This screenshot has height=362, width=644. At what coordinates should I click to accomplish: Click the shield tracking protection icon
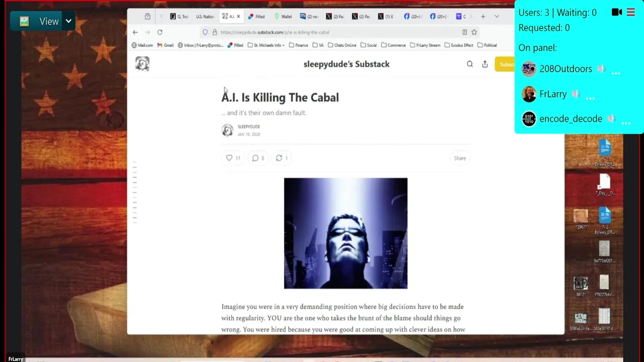(205, 32)
